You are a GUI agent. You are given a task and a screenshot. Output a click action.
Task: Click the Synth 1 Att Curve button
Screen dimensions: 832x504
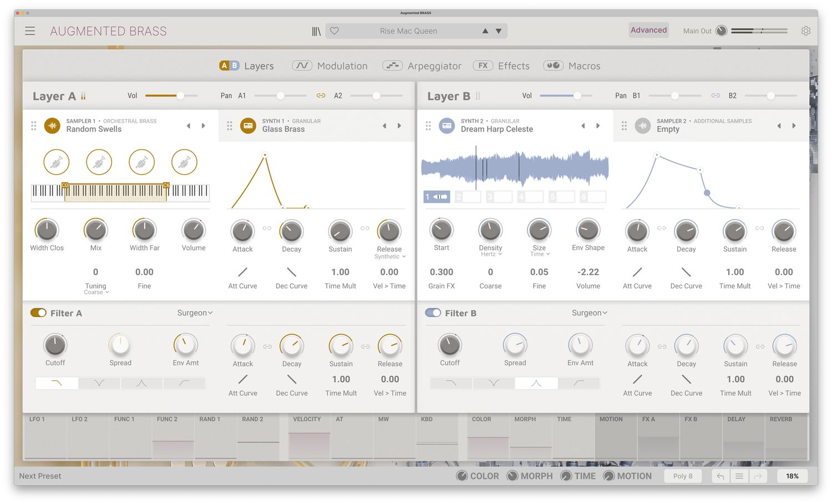click(242, 272)
